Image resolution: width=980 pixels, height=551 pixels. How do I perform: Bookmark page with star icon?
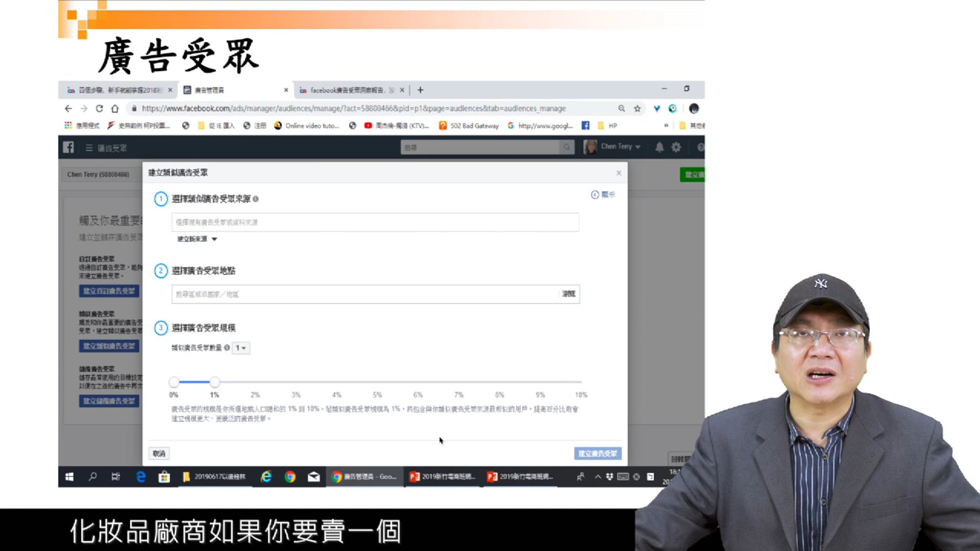(637, 109)
